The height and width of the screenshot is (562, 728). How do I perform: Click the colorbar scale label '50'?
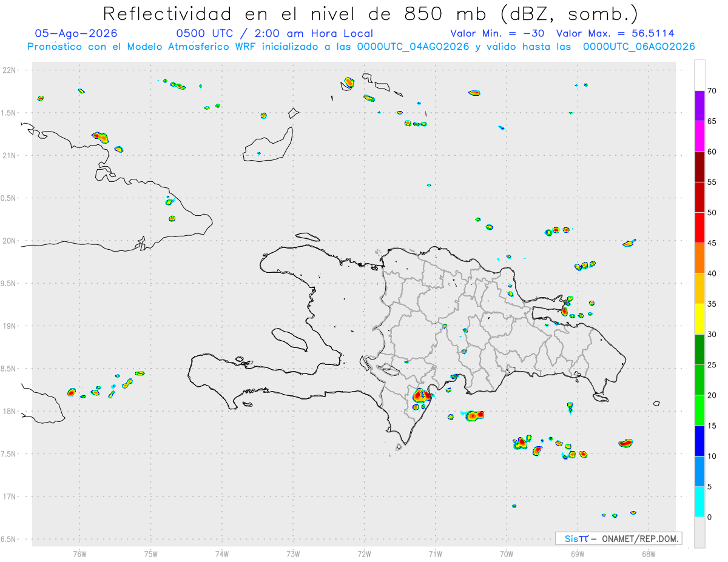(712, 213)
